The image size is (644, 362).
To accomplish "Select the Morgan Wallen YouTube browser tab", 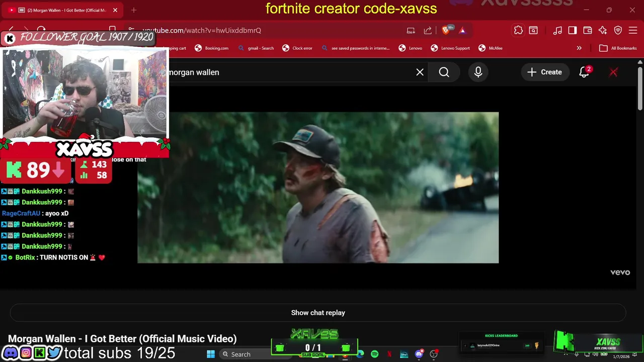I will click(63, 10).
